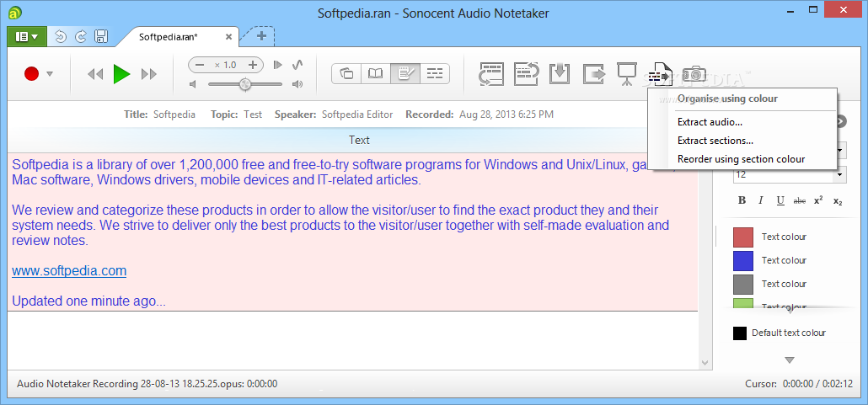Toggle strikethrough text formatting
The height and width of the screenshot is (405, 868).
point(800,201)
